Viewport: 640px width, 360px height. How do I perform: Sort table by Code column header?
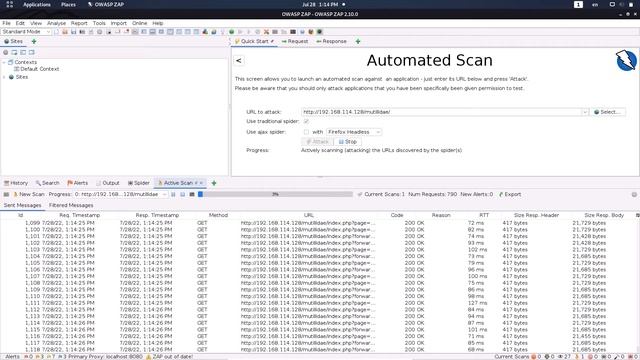coord(397,215)
